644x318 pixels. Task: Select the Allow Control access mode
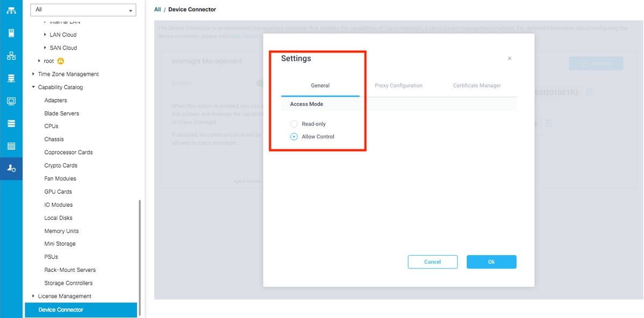(x=294, y=137)
